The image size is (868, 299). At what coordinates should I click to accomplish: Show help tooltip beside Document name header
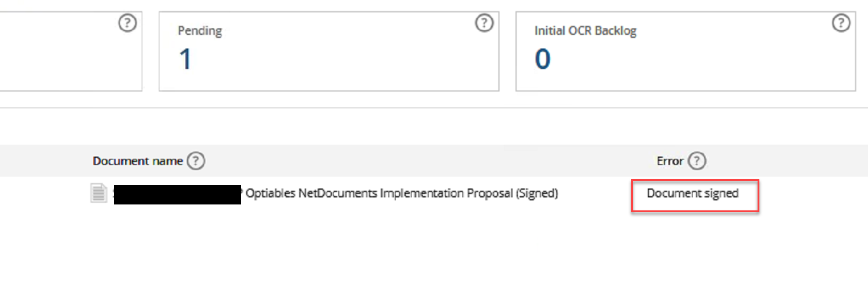coord(196,161)
